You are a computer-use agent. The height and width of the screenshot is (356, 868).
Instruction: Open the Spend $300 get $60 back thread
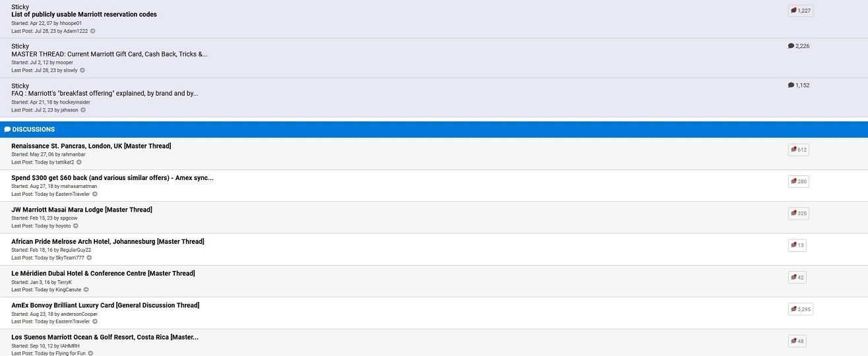[112, 178]
